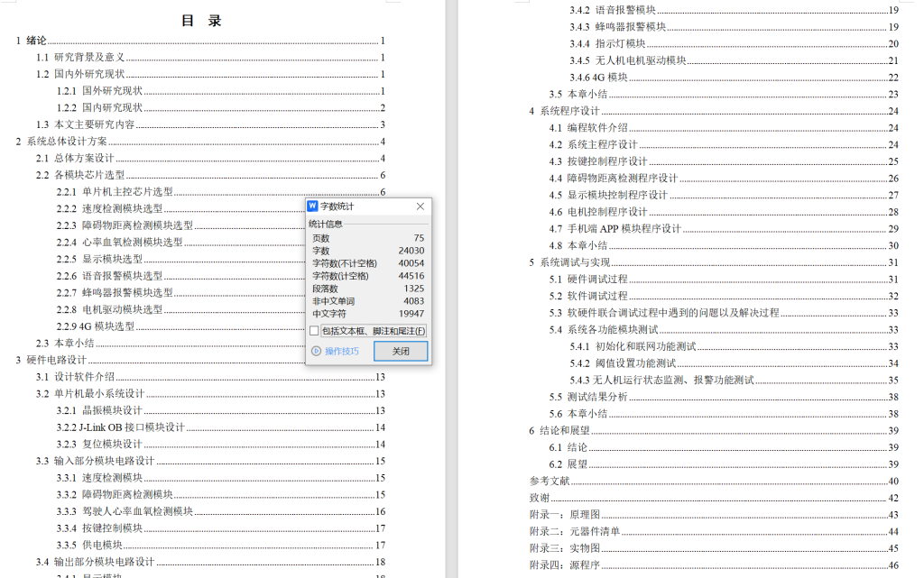924x578 pixels.
Task: Close the 字数统计 dialog with its X icon
Action: click(420, 206)
